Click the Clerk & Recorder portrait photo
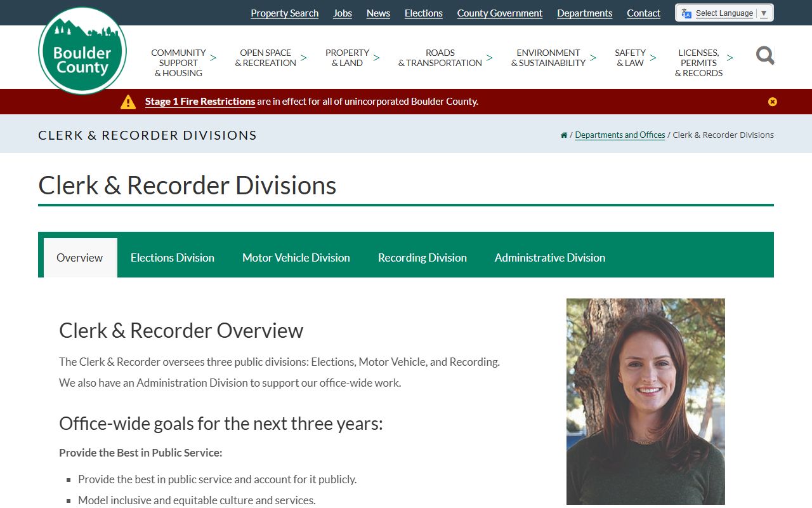This screenshot has height=508, width=812. pos(646,401)
